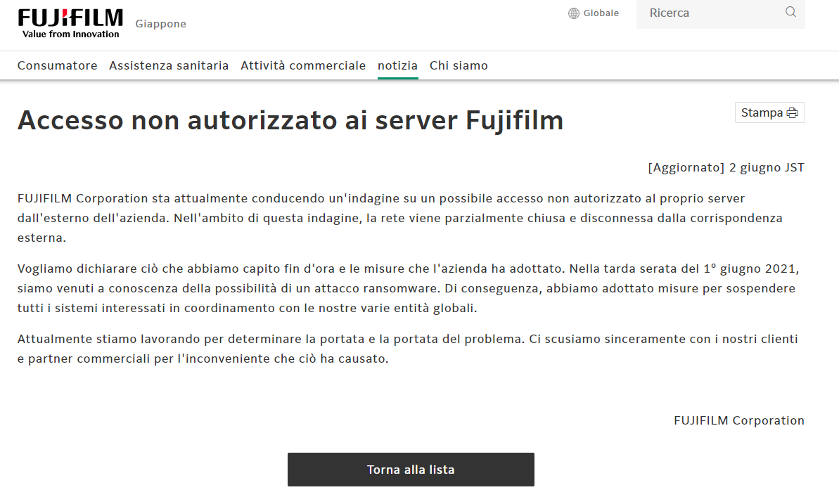This screenshot has width=839, height=504.
Task: Click the Fujifilm logo in the header
Action: coord(70,23)
